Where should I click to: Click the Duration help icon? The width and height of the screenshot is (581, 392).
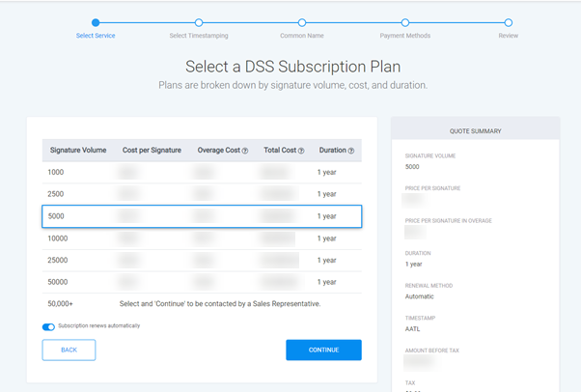click(351, 151)
